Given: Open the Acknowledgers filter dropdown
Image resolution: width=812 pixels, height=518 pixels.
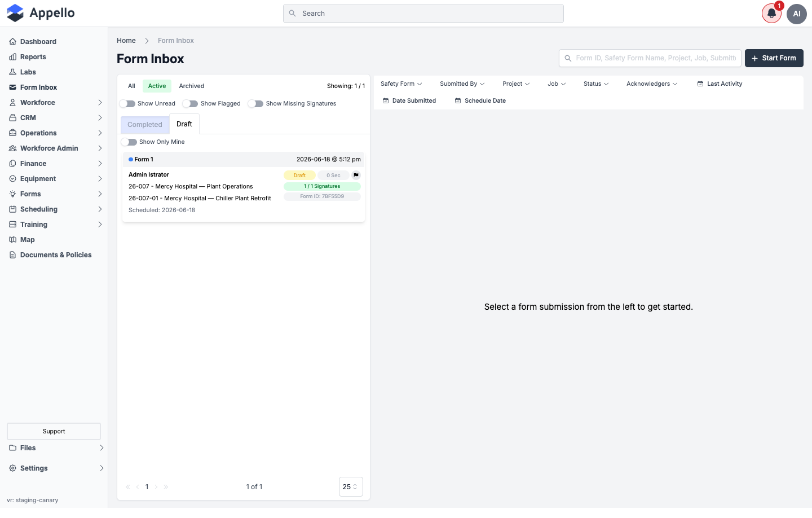Looking at the screenshot, I should tap(652, 84).
